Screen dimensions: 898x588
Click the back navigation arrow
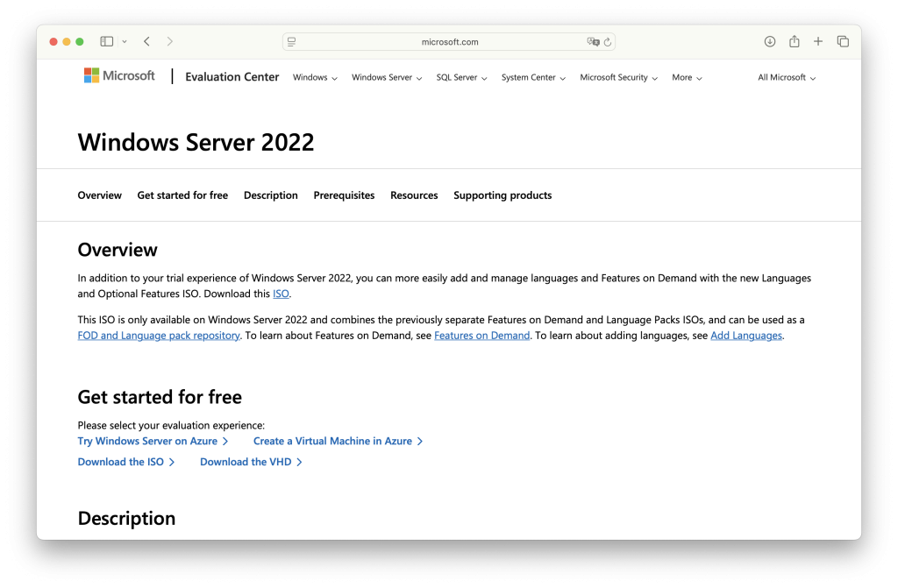tap(146, 41)
